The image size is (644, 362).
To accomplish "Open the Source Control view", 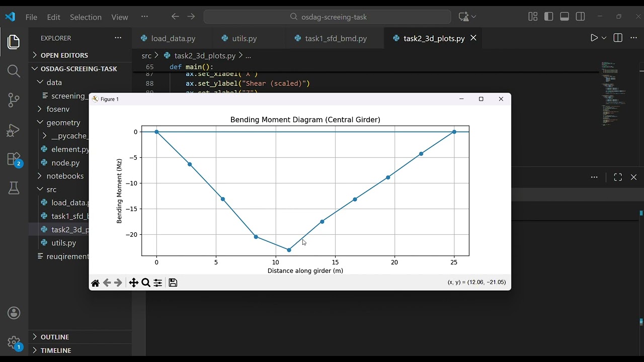I will coord(14,100).
